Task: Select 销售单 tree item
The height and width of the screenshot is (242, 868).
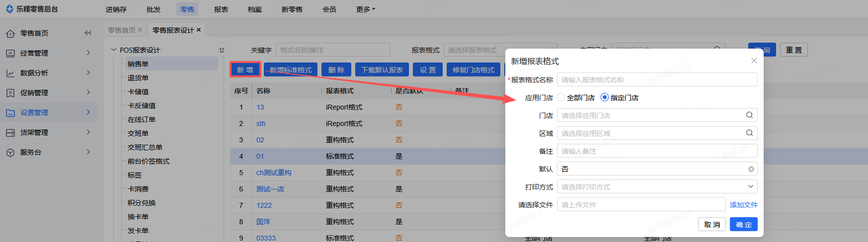Action: pos(138,63)
